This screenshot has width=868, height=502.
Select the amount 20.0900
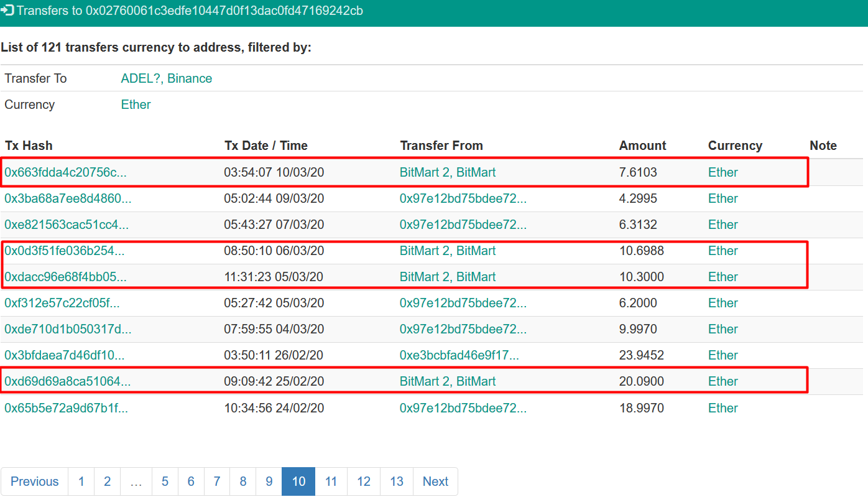(642, 381)
